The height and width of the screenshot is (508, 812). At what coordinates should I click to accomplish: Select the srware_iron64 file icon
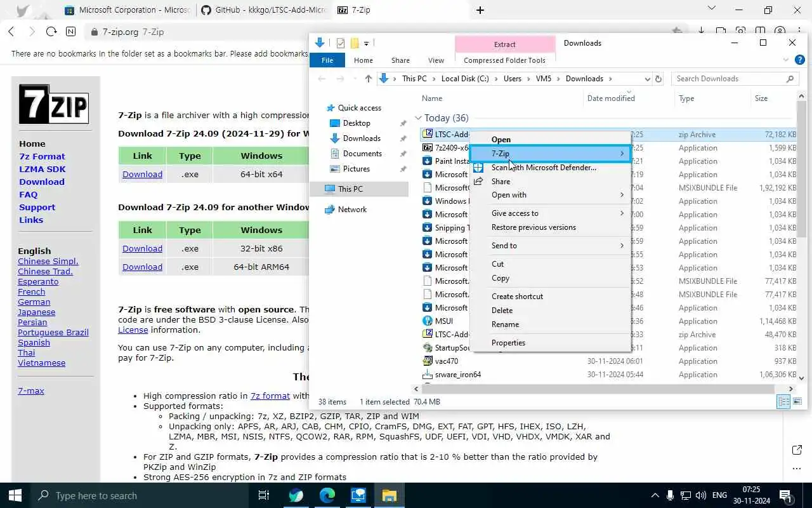pos(428,375)
